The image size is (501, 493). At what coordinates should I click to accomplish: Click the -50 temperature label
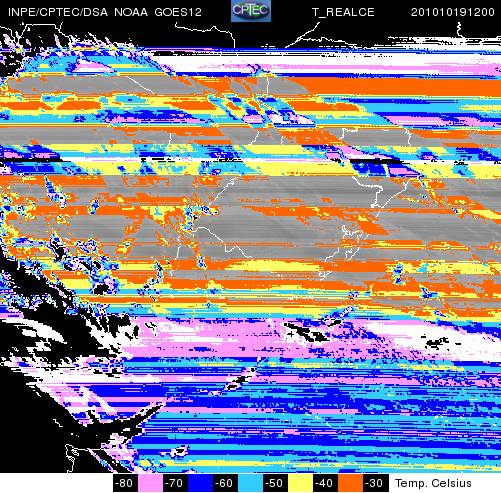[275, 483]
